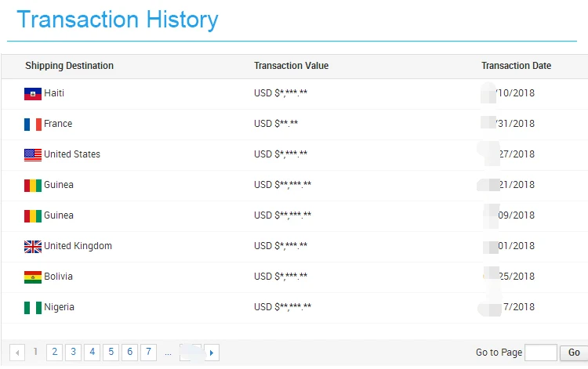This screenshot has width=588, height=369.
Task: Click the Haiti flag icon
Action: (32, 94)
